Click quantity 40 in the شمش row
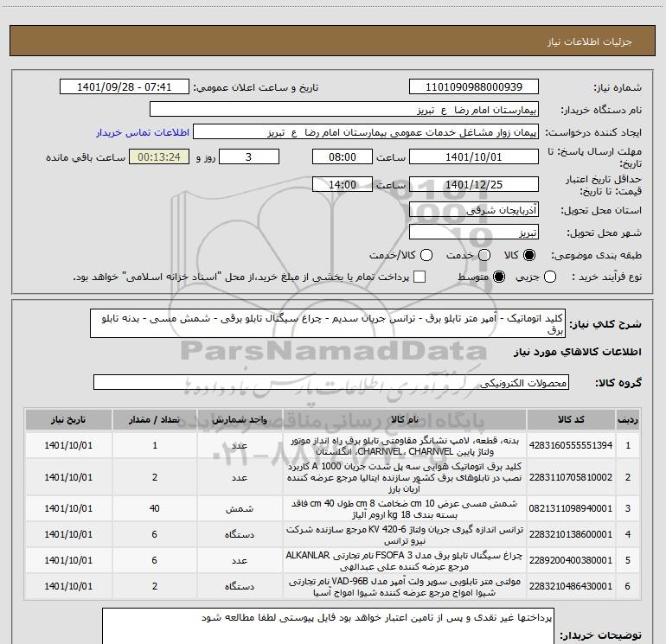This screenshot has height=644, width=666. [x=155, y=508]
